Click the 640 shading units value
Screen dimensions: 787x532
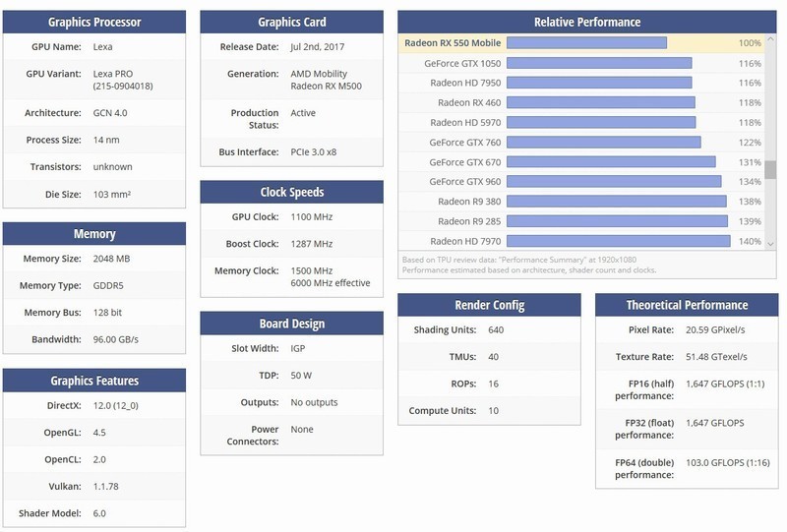pos(496,329)
